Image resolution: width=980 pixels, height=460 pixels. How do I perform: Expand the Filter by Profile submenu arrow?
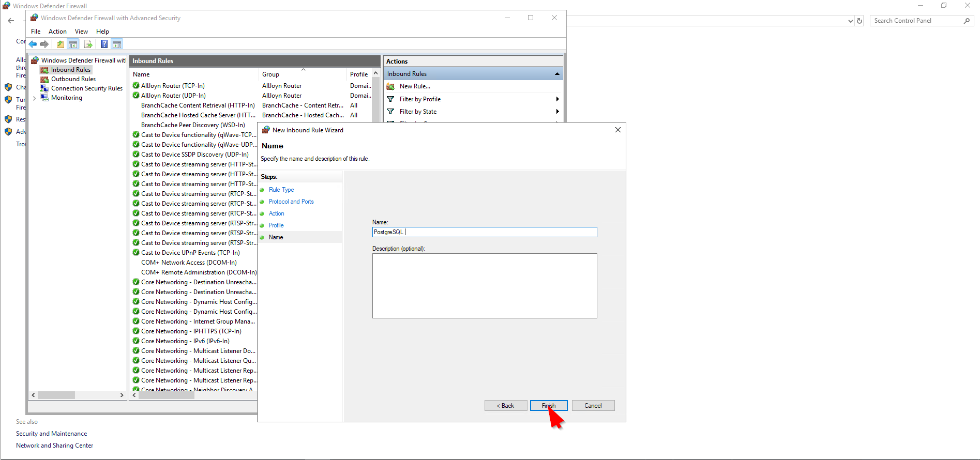pyautogui.click(x=557, y=99)
